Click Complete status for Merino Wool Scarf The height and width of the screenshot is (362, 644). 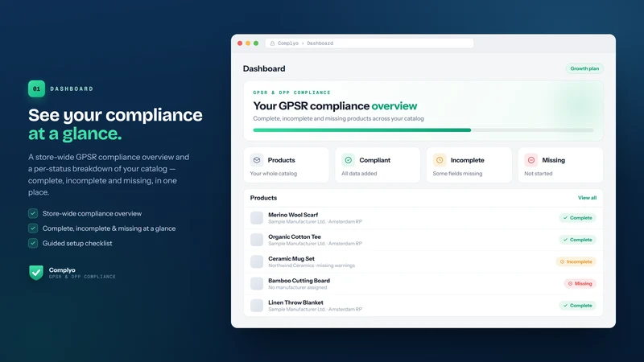click(577, 218)
